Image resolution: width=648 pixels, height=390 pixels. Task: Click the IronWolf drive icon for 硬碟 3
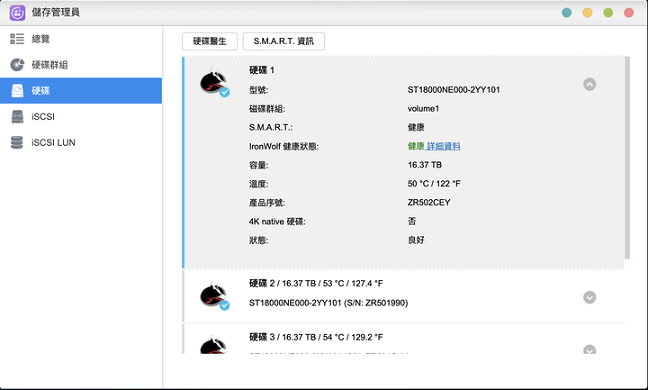[214, 345]
